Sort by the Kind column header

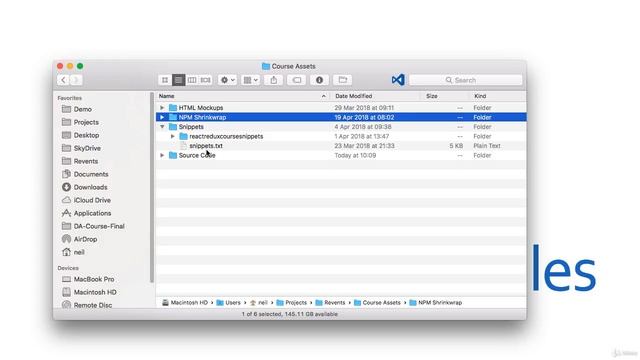[x=498, y=96]
